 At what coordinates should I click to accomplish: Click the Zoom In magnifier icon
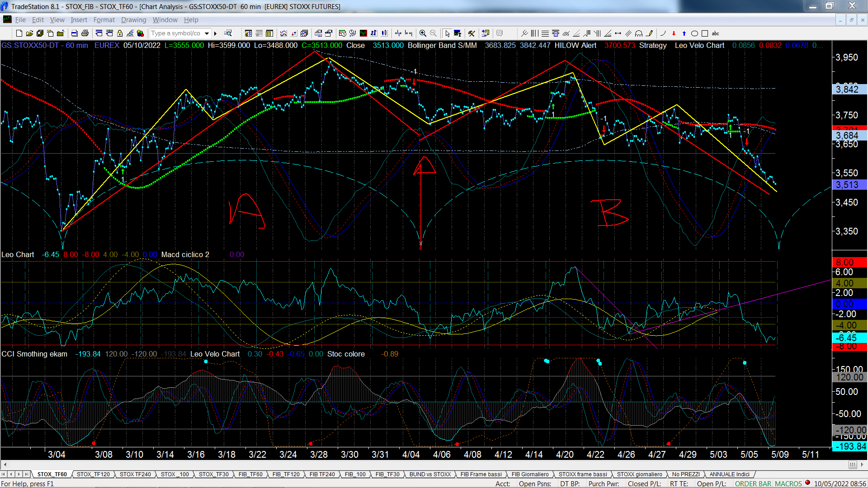pos(423,33)
